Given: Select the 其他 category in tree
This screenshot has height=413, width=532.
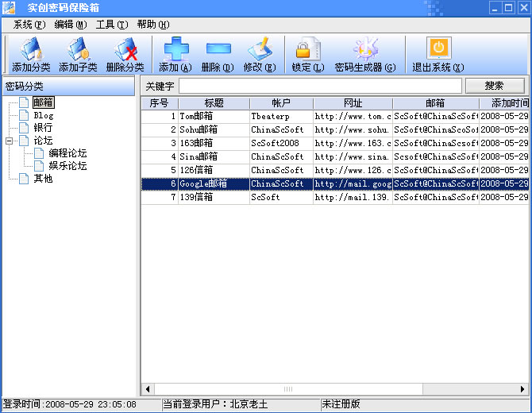Looking at the screenshot, I should pos(43,179).
